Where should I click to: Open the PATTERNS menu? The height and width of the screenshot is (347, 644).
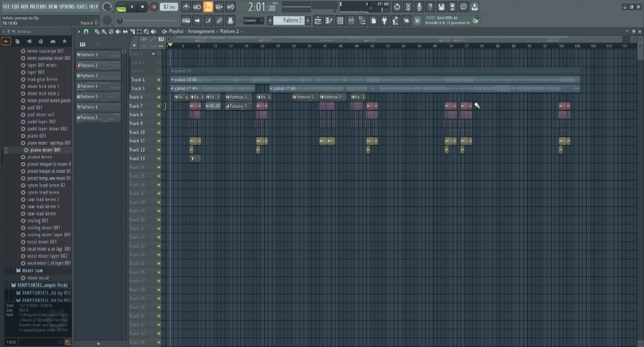38,7
